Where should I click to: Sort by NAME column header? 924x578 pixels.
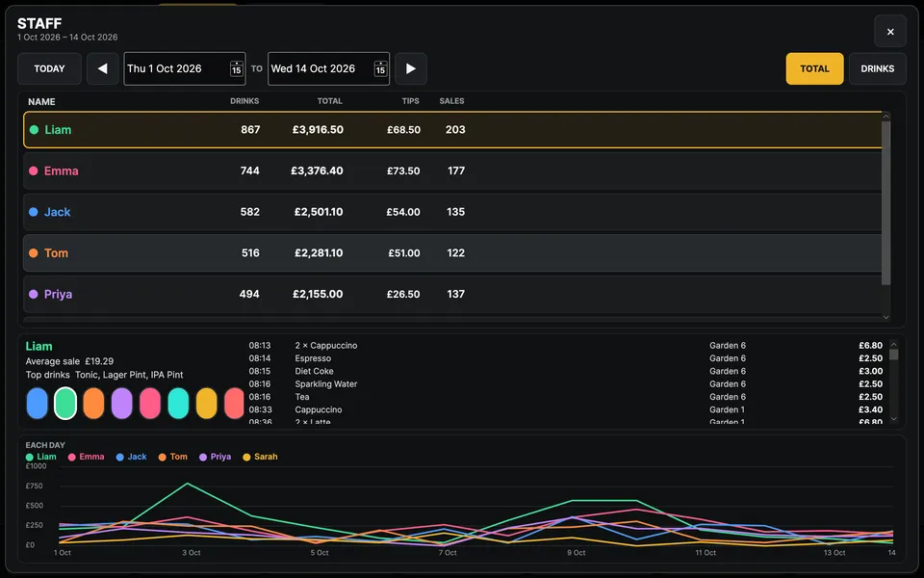[x=41, y=101]
